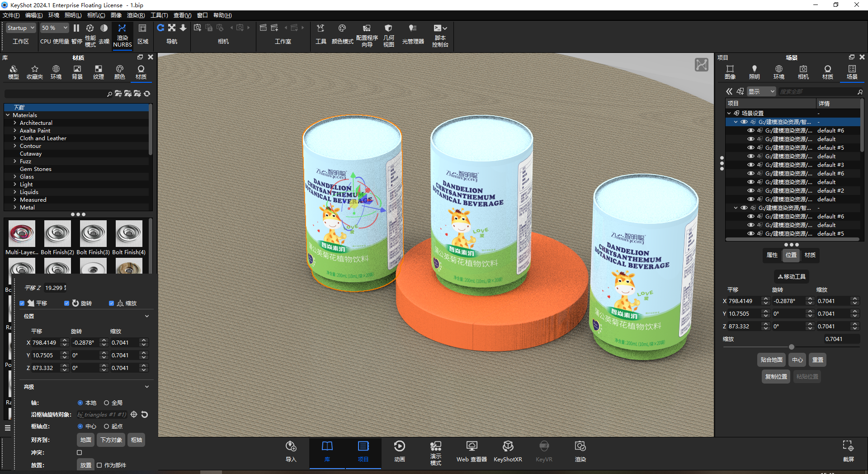Click the pivot pick target icon
This screenshot has width=868, height=474.
point(134,414)
